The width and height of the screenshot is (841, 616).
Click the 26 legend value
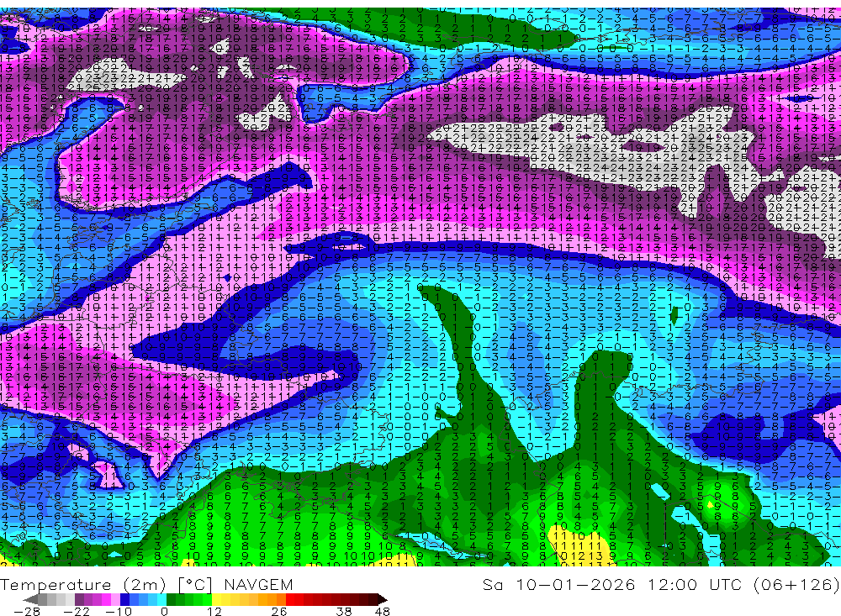[x=279, y=611]
